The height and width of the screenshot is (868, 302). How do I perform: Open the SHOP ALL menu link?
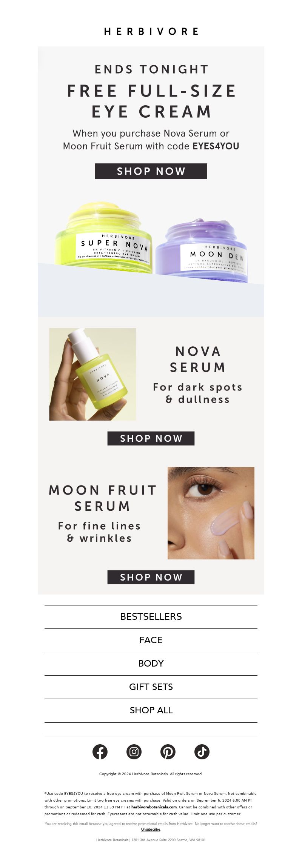(x=151, y=710)
